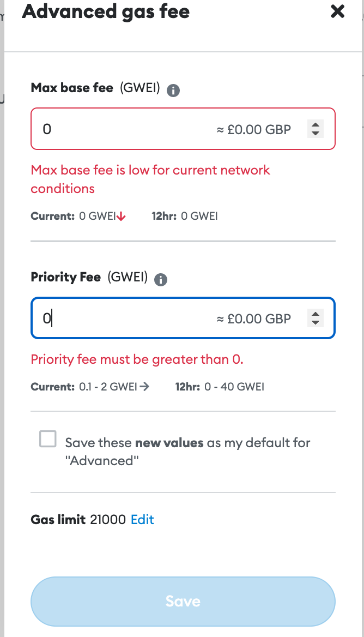Decrease Max base fee with the down stepper arrow
Image resolution: width=364 pixels, height=637 pixels.
click(x=315, y=133)
